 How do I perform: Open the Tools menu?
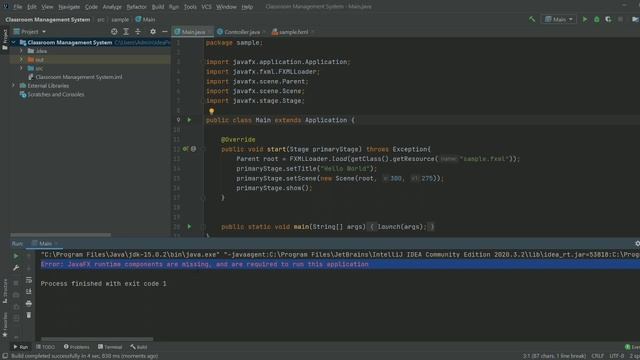[190, 7]
